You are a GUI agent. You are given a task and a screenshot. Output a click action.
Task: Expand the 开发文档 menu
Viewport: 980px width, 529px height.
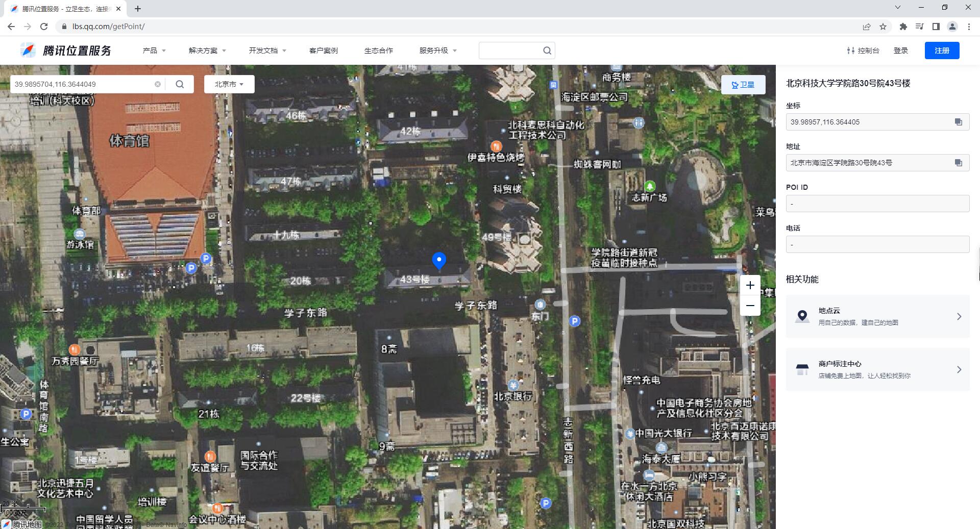click(267, 51)
